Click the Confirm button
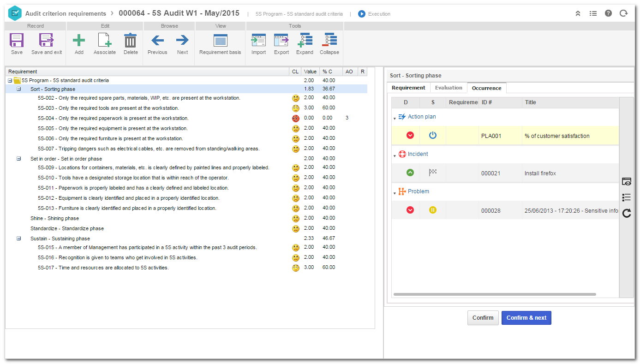This screenshot has height=364, width=640. pos(483,318)
